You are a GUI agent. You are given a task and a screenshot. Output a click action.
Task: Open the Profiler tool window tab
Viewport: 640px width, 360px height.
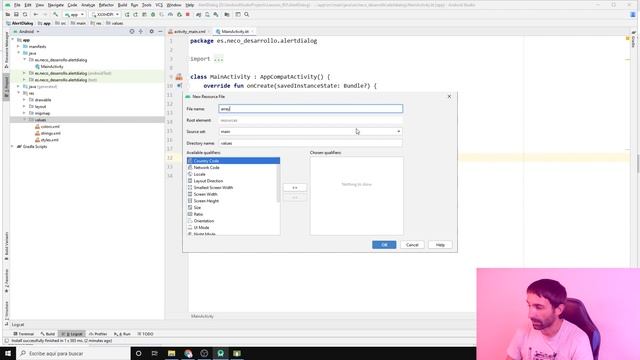98,334
